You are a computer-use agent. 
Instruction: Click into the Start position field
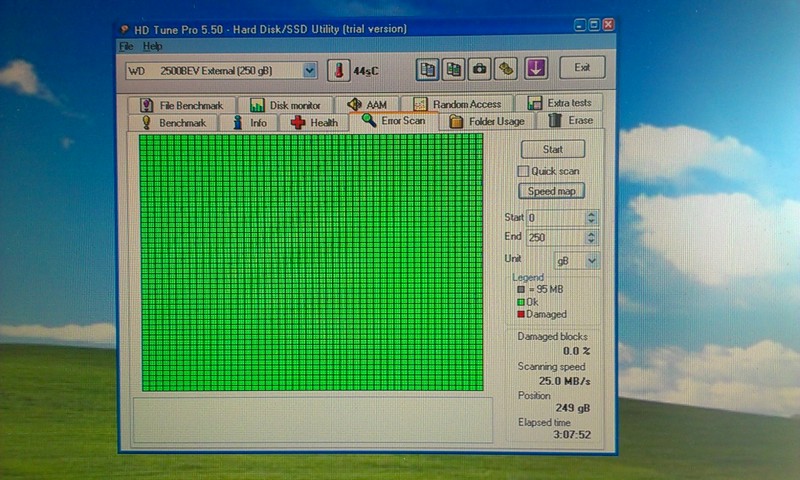[x=556, y=218]
